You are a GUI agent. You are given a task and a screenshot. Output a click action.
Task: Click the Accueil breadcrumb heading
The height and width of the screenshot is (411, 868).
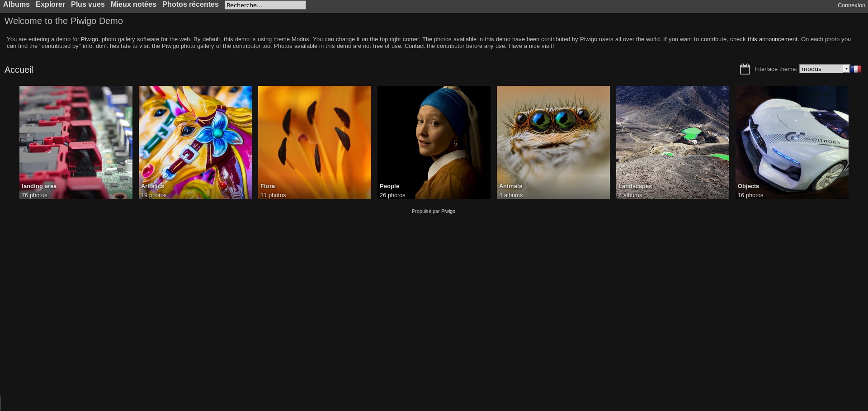pos(19,70)
